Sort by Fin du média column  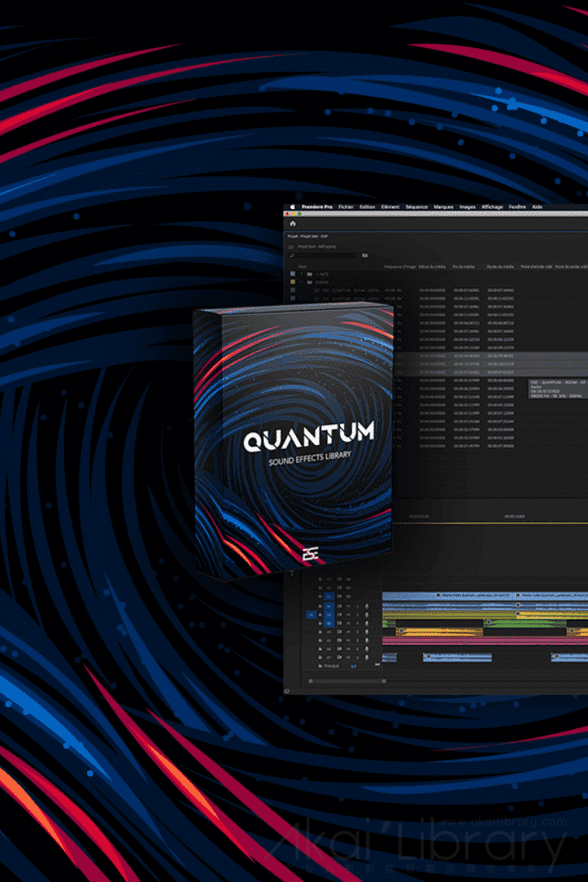pyautogui.click(x=464, y=267)
